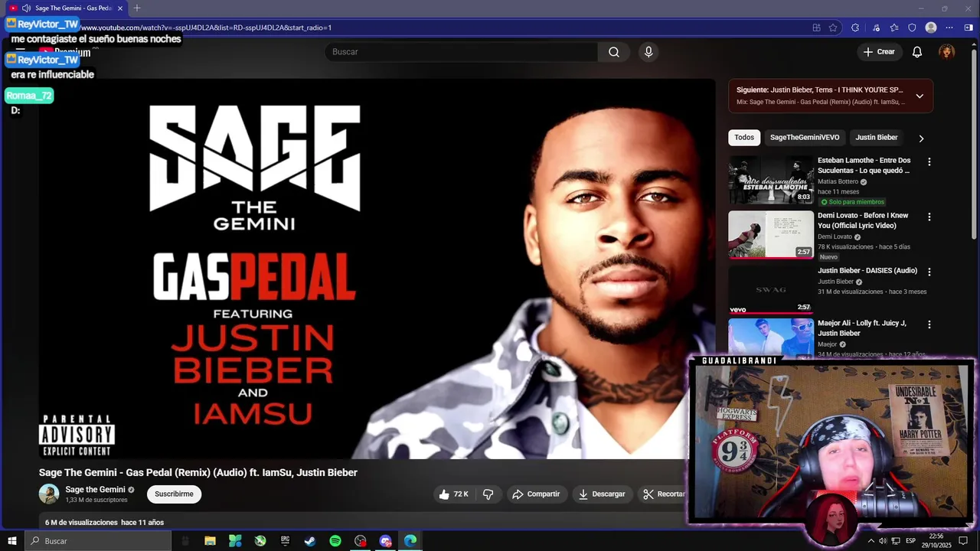
Task: Select the SageTheGeminiVEVO filter chip
Action: (805, 138)
